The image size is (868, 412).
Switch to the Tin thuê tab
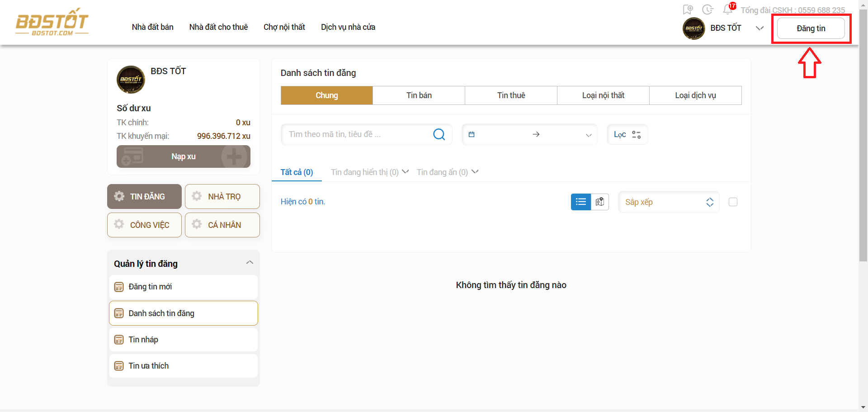pyautogui.click(x=511, y=95)
